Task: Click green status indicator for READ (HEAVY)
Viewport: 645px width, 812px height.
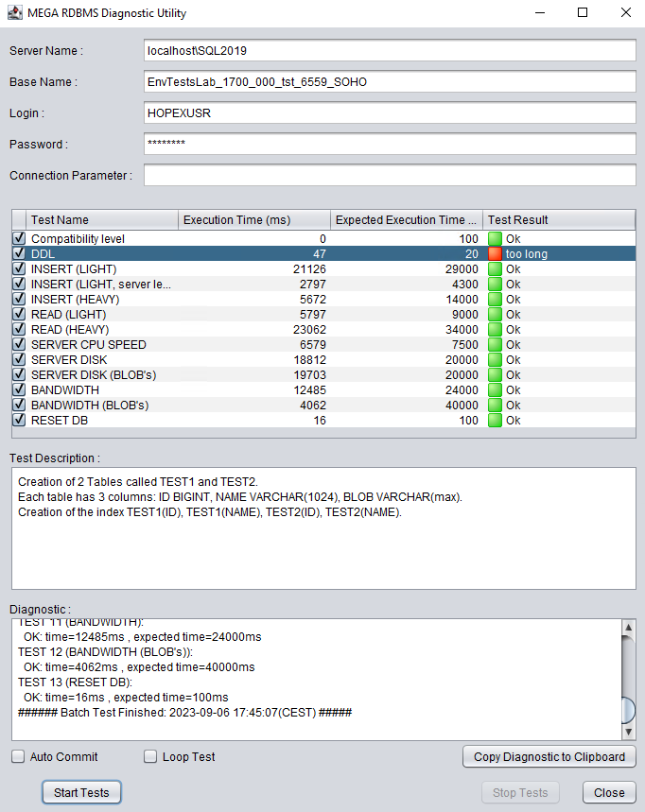Action: 495,329
